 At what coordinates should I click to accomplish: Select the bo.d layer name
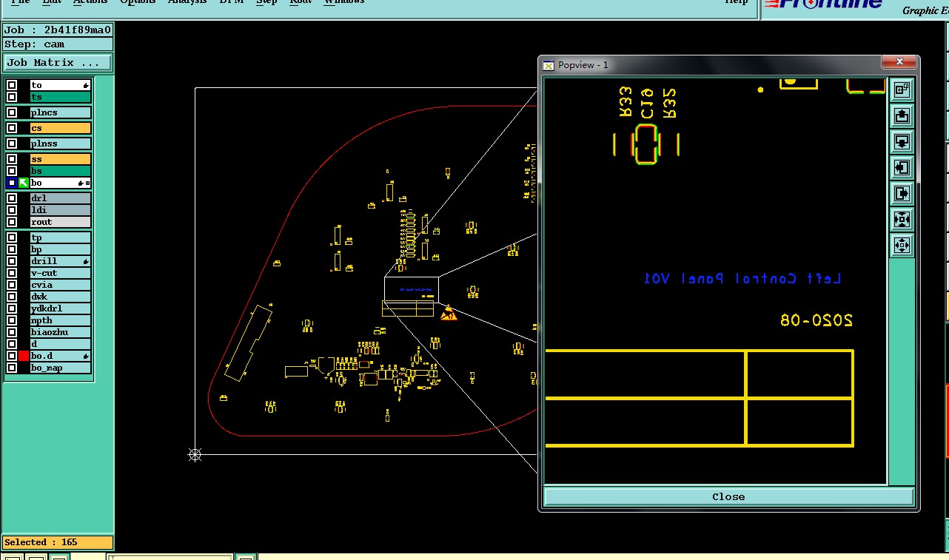coord(60,356)
